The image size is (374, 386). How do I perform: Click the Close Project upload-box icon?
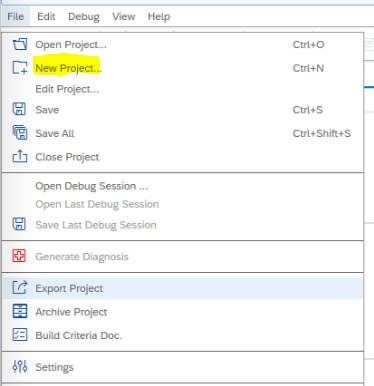click(20, 156)
